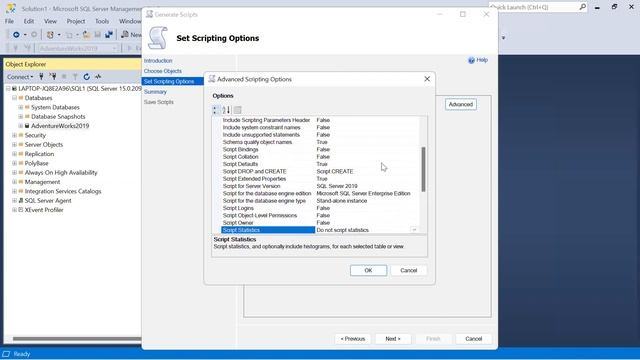Click the Open File icon in main toolbar

coord(86,35)
